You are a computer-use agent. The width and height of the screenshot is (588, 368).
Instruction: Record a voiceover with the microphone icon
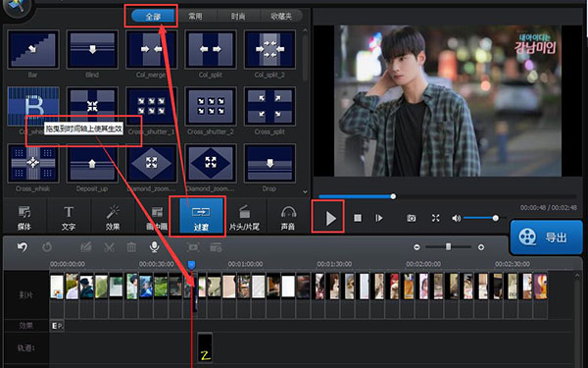pyautogui.click(x=154, y=246)
